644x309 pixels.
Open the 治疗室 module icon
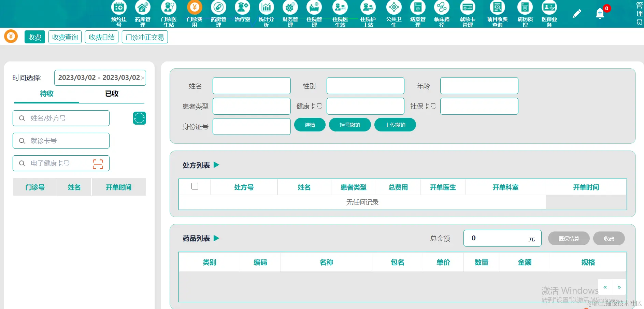click(x=242, y=8)
